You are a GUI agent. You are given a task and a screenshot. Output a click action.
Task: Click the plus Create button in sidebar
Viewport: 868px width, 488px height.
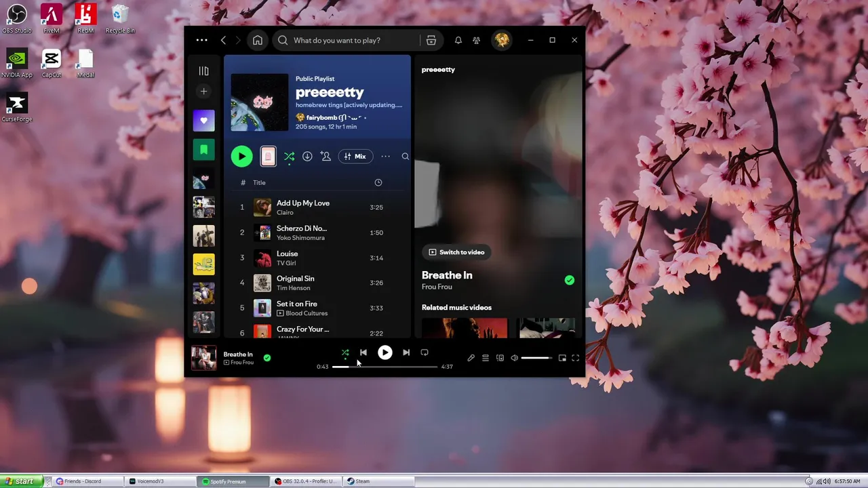[203, 91]
